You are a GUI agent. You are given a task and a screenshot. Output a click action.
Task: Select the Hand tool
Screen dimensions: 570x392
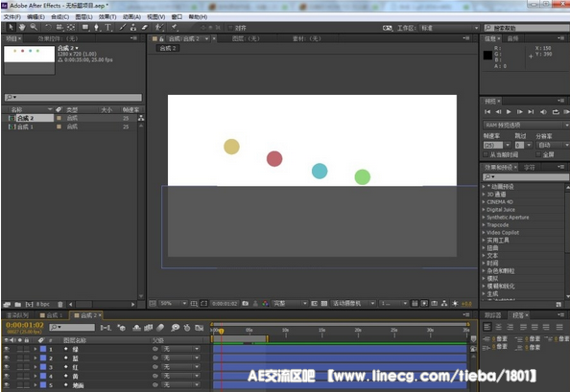[22, 27]
